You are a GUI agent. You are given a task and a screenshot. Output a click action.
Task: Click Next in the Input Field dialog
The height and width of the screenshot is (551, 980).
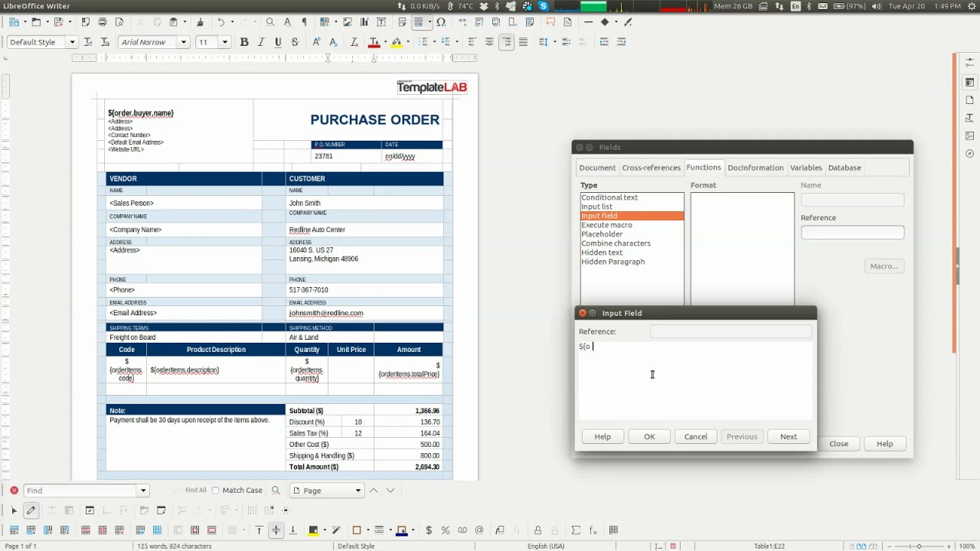(x=789, y=437)
